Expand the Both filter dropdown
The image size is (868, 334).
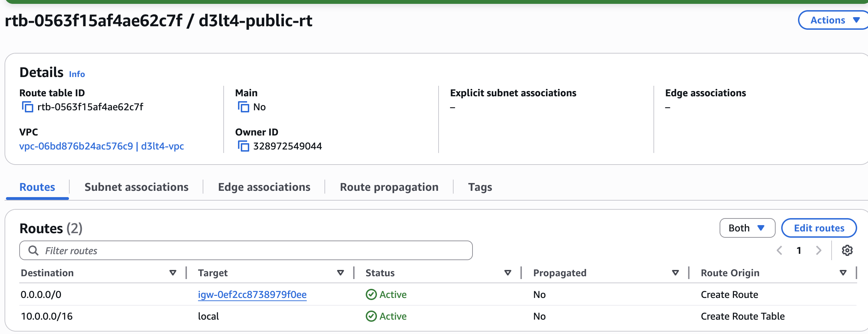click(x=747, y=228)
